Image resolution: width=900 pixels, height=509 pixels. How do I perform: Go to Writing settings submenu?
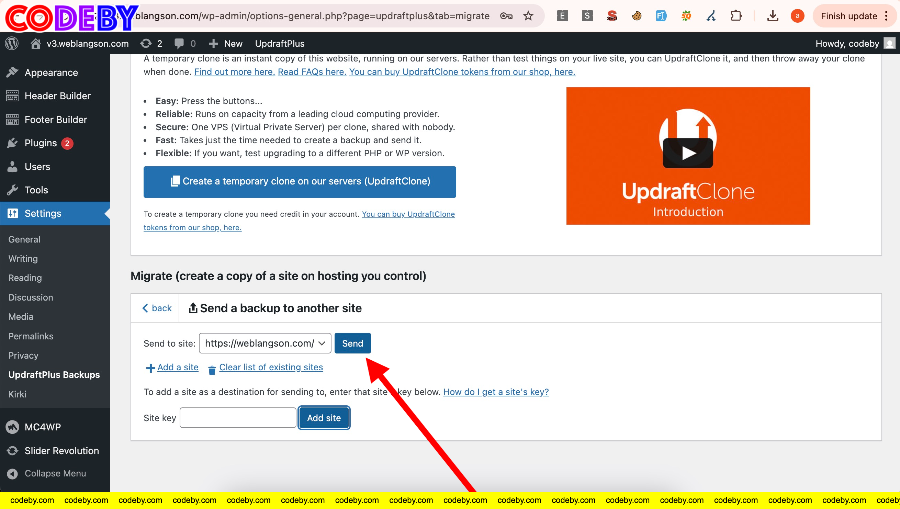pos(23,259)
